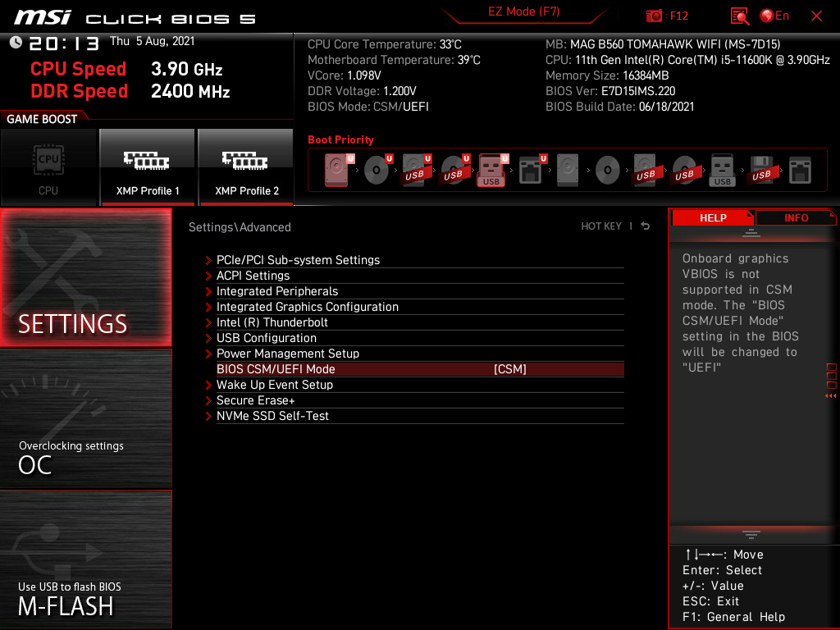Click the DDR Speed 2400 MHz value

point(190,91)
